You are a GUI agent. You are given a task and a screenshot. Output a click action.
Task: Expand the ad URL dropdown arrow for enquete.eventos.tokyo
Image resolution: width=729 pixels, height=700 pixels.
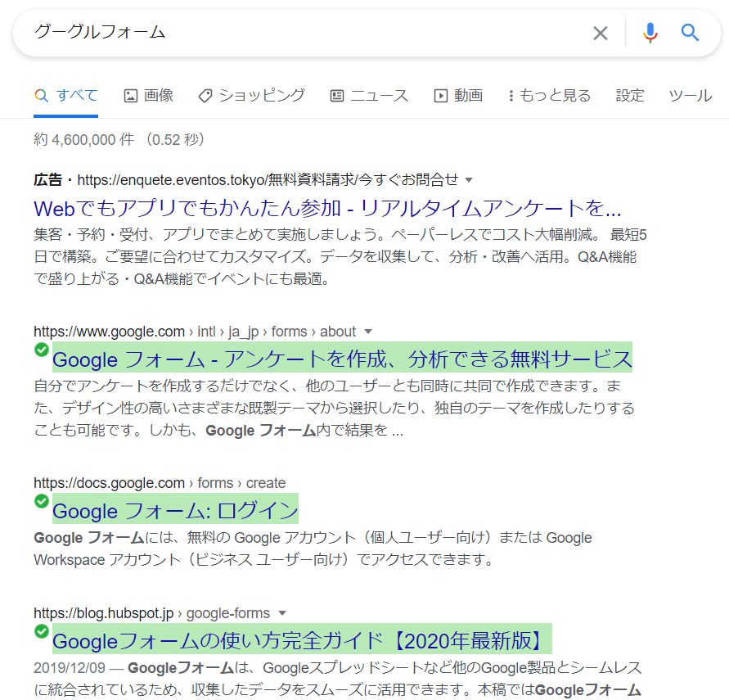click(469, 180)
